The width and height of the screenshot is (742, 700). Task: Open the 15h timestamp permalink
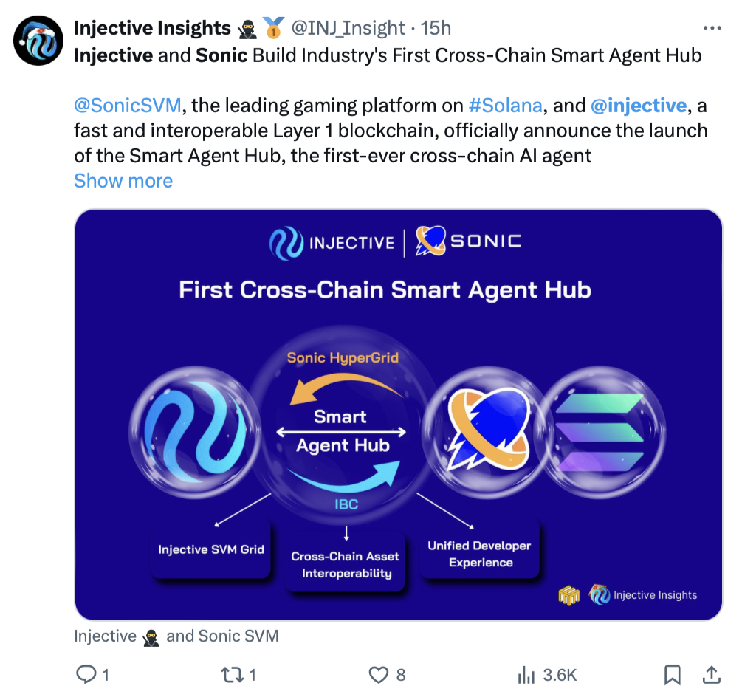pyautogui.click(x=436, y=28)
